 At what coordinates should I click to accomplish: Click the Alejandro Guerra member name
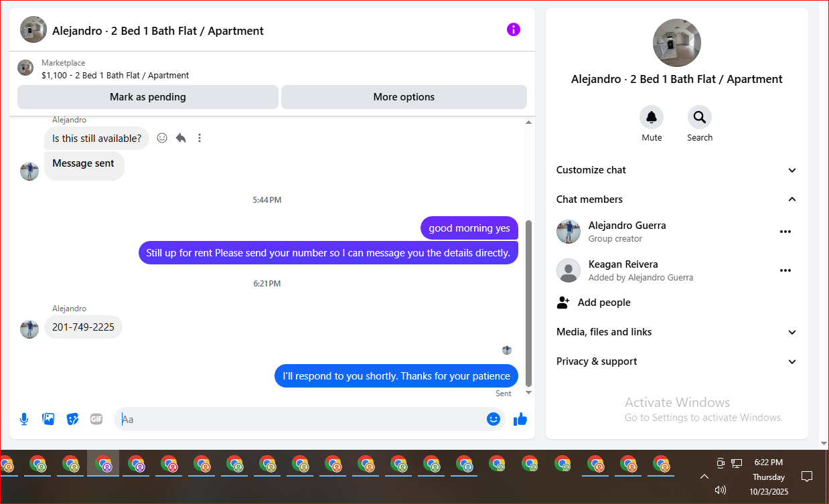point(627,226)
